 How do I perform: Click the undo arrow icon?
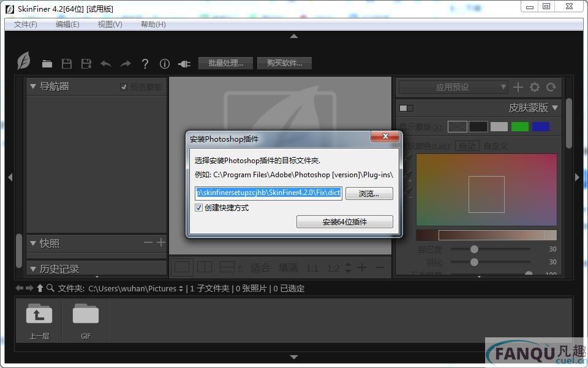[106, 64]
